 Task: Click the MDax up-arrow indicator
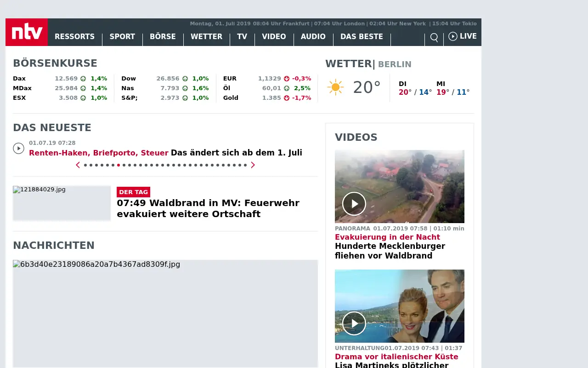point(83,88)
